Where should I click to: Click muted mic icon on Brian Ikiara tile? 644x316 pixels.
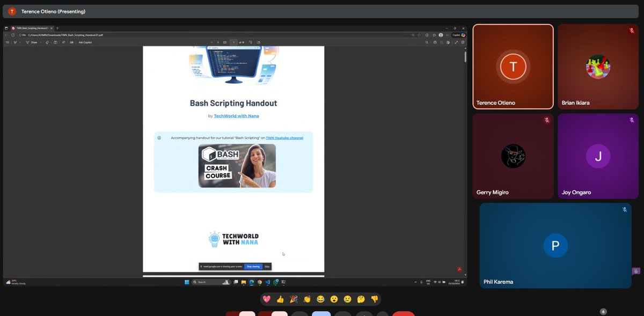632,31
